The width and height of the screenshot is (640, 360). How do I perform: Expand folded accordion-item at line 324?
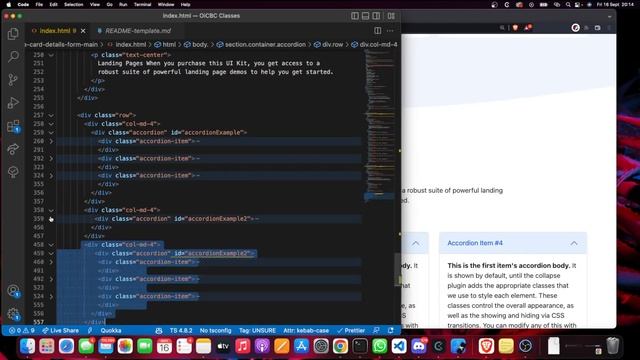tap(51, 176)
